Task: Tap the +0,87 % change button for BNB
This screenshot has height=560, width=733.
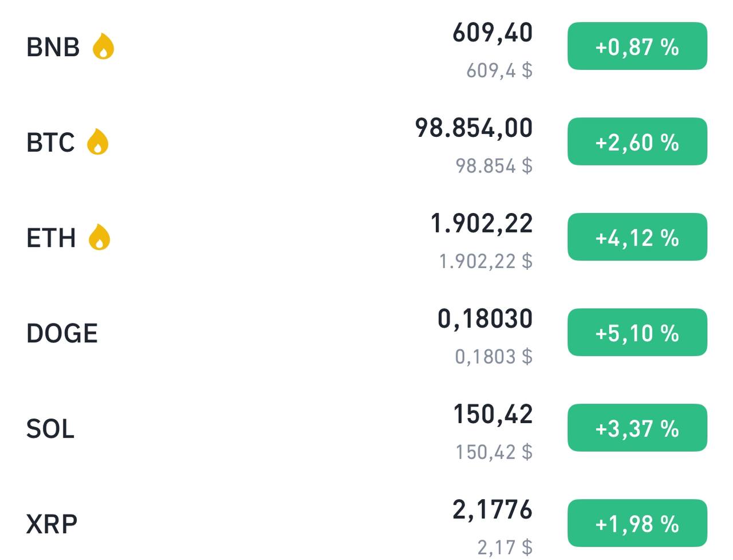Action: (637, 46)
